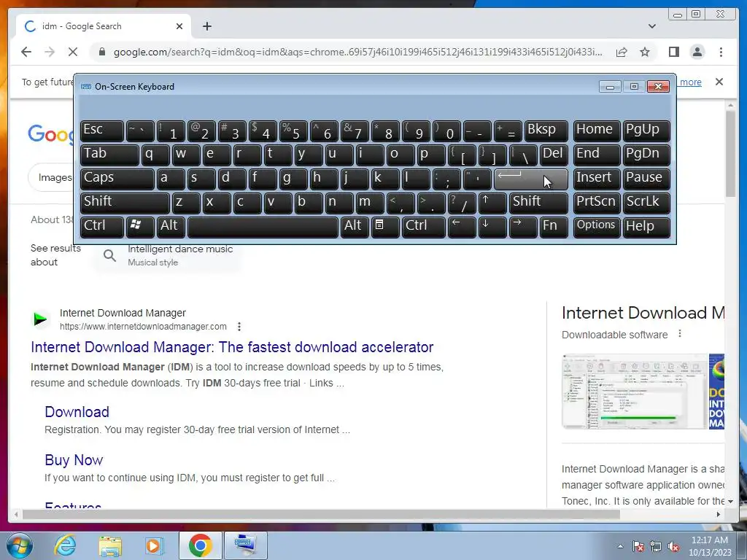Viewport: 747px width, 560px height.
Task: Open the Download sitelink
Action: pyautogui.click(x=77, y=412)
